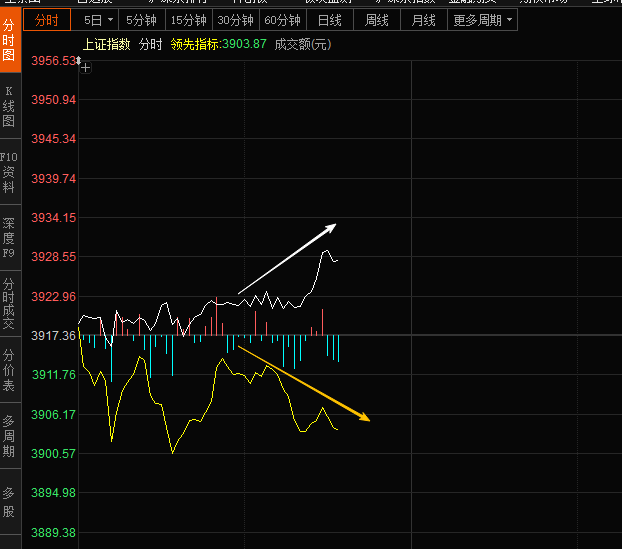The width and height of the screenshot is (622, 549).
Task: Open the 分时图 sidebar panel
Action: pos(9,39)
